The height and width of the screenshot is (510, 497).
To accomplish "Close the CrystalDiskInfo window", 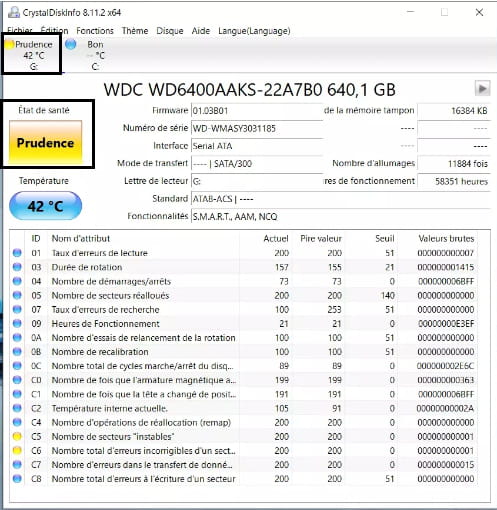I will coord(479,12).
